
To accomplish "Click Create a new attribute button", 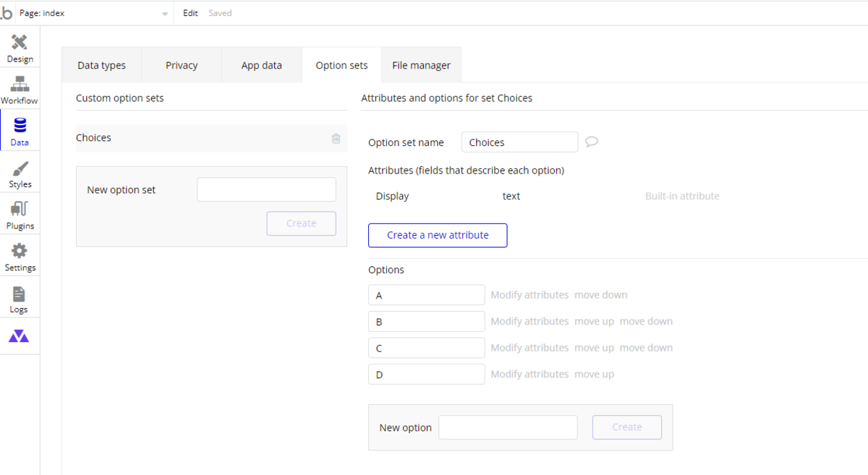I will (x=438, y=235).
